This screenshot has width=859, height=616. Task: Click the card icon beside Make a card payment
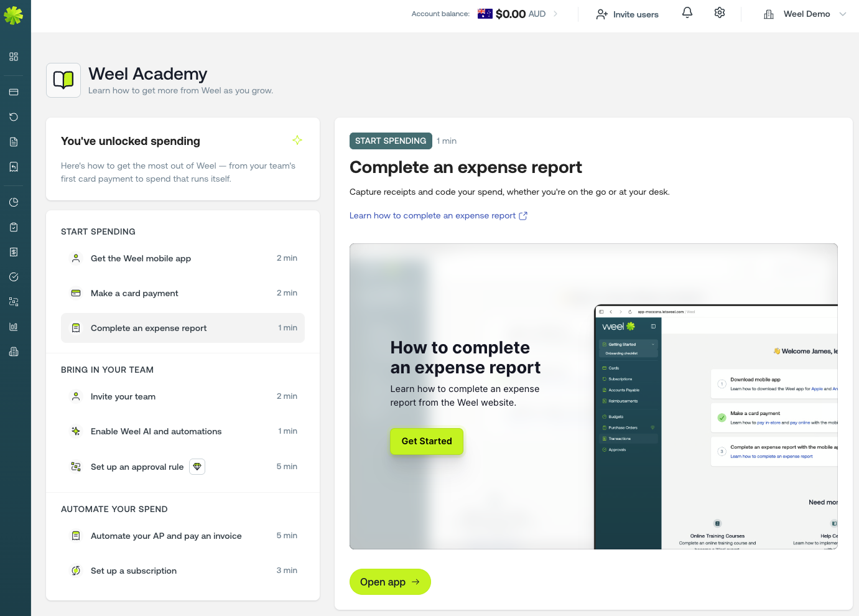76,293
